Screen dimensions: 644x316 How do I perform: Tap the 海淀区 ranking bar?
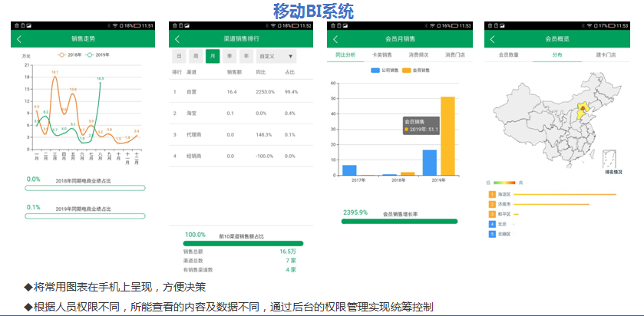tap(565, 195)
